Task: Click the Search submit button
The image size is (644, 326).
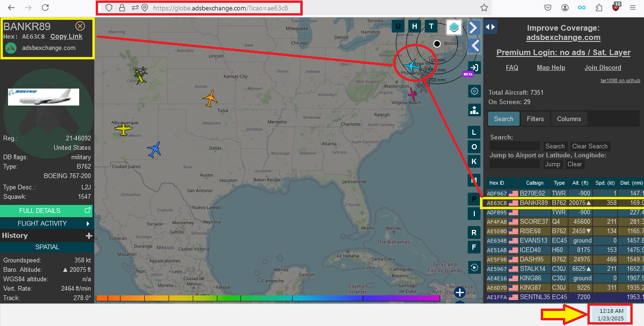Action: [x=555, y=146]
